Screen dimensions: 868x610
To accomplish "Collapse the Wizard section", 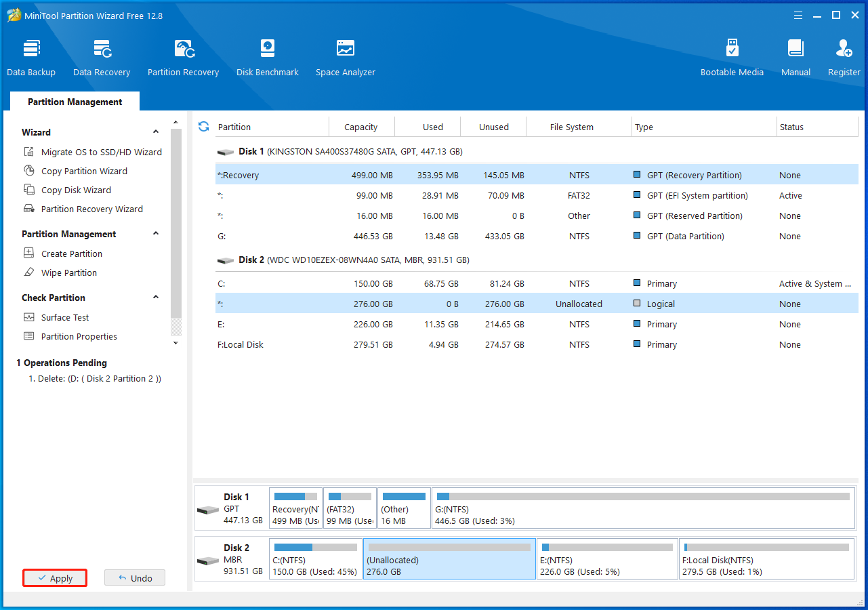I will [x=156, y=132].
